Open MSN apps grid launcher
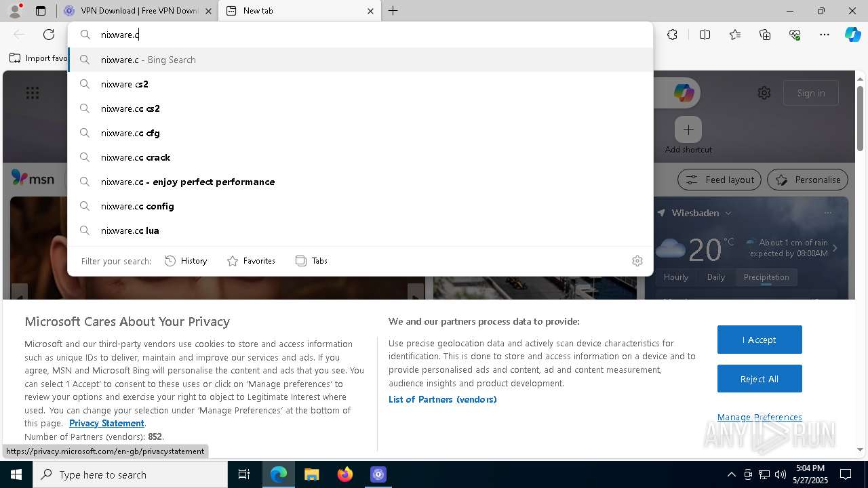 [33, 93]
